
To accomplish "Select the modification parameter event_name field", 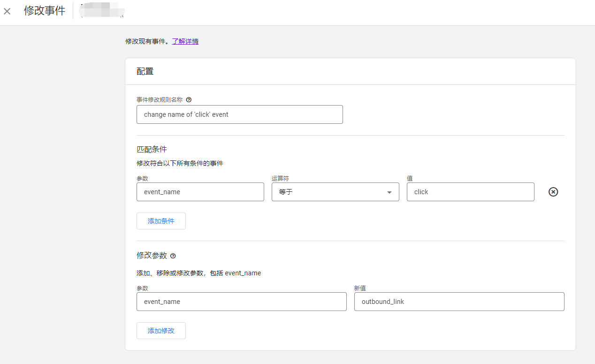I will pyautogui.click(x=242, y=302).
